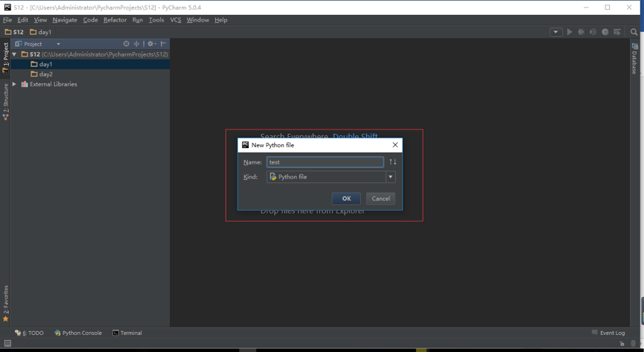Click the PyCharm logo in window title

tap(7, 7)
